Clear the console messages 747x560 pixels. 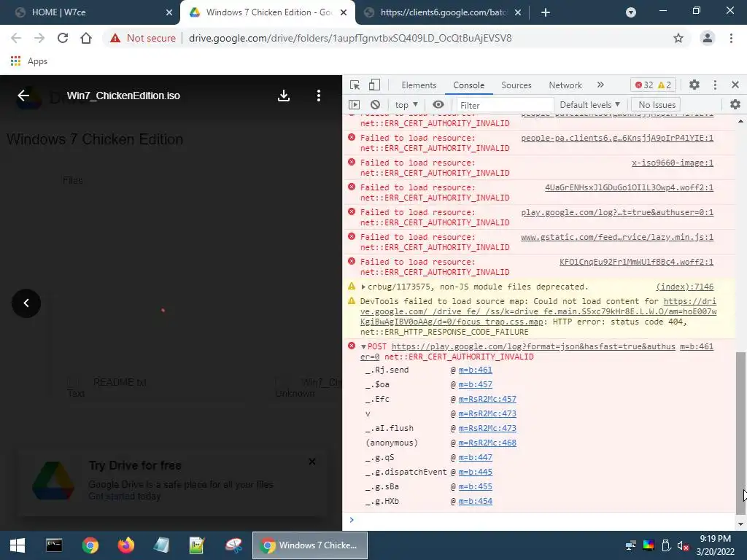click(x=376, y=105)
